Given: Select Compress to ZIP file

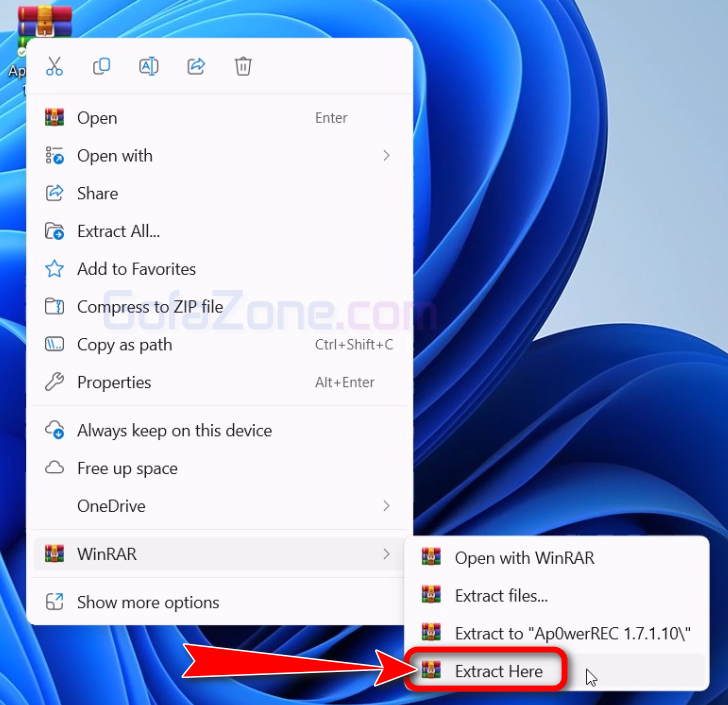Looking at the screenshot, I should [x=150, y=307].
